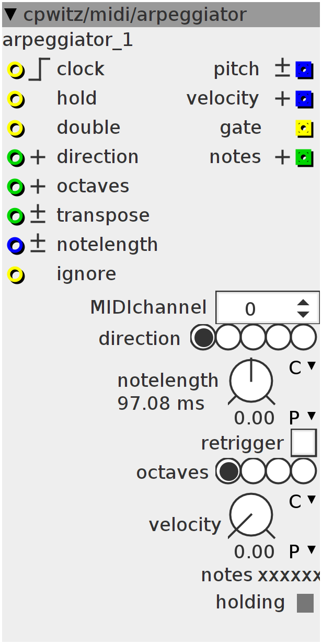Viewport: 322px width, 644px height.
Task: Click the blue notelength inlet port
Action: (16, 246)
